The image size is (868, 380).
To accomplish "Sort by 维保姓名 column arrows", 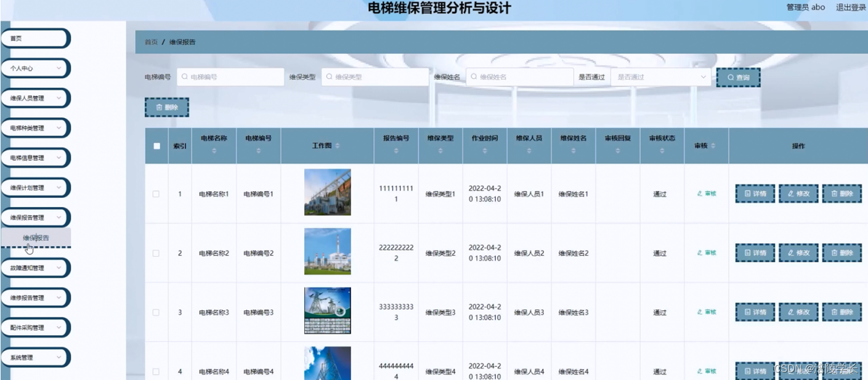I will coord(574,151).
